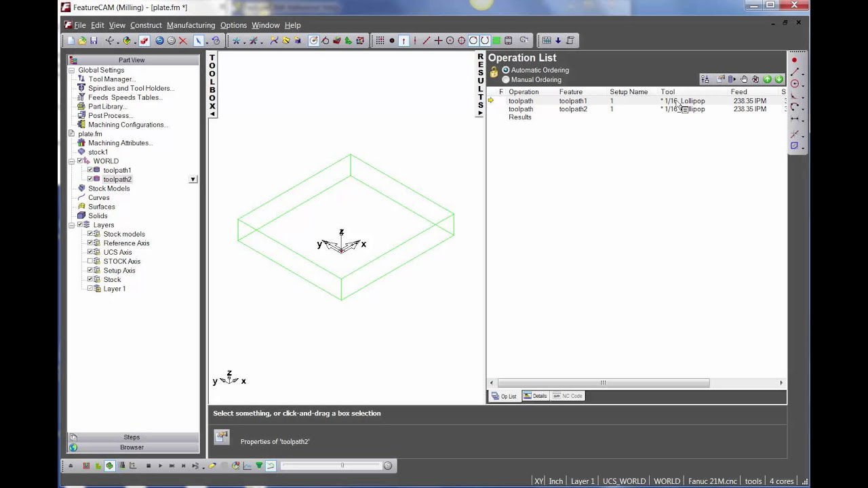868x488 pixels.
Task: Select the arrow Select tool icon
Action: coord(199,41)
